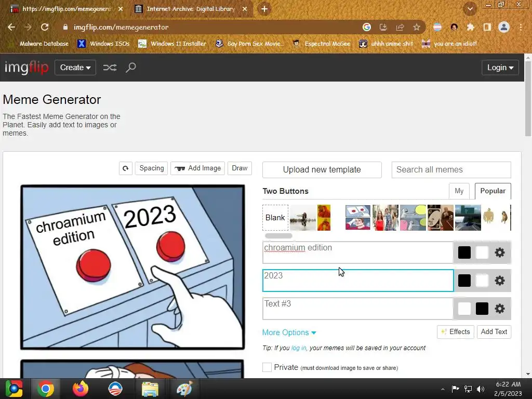The height and width of the screenshot is (399, 532).
Task: Open the Chrome three-dot menu
Action: (x=521, y=27)
